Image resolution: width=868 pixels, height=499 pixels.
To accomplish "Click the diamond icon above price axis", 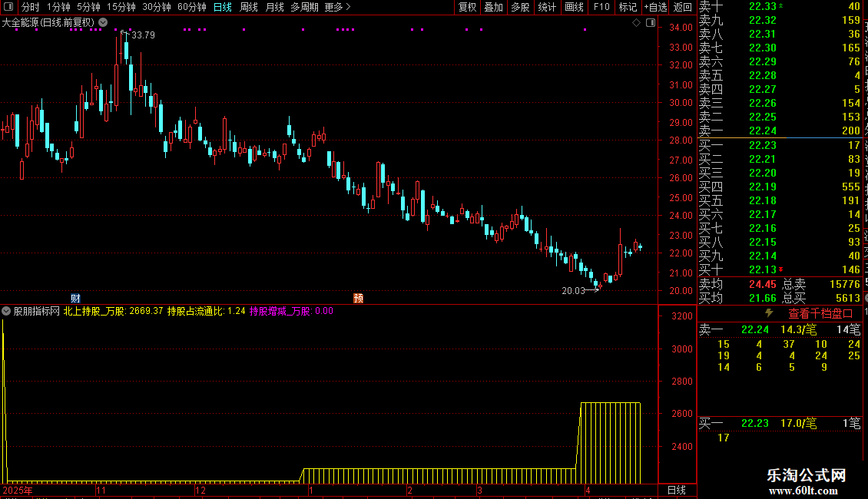I will click(636, 23).
